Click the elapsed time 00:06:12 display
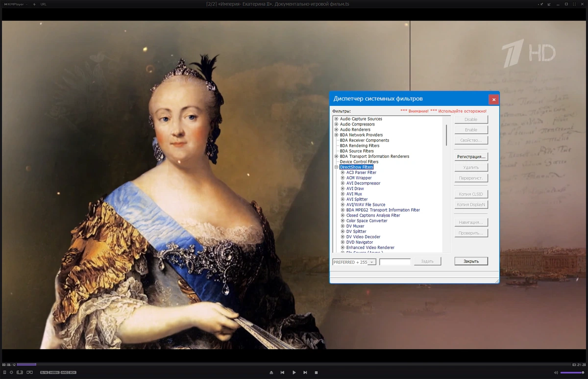Screen dimensions: 588x379 pyautogui.click(x=8, y=365)
